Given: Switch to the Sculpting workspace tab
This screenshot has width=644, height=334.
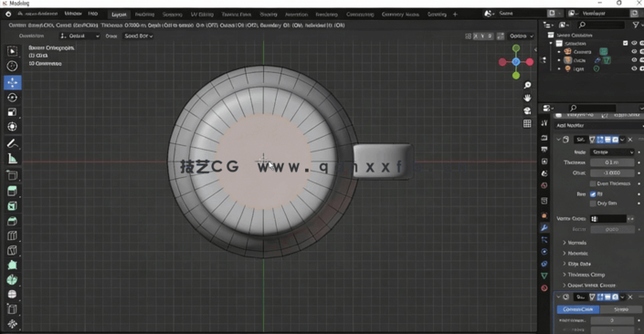Looking at the screenshot, I should (x=172, y=15).
